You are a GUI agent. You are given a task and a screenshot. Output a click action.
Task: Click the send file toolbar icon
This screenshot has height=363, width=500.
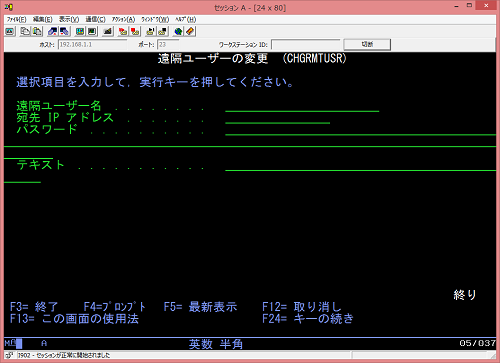click(x=53, y=32)
